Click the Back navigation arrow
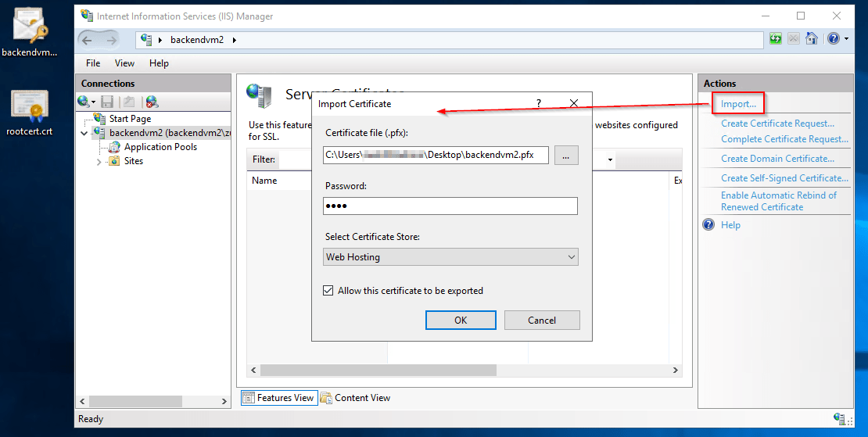 [x=88, y=40]
